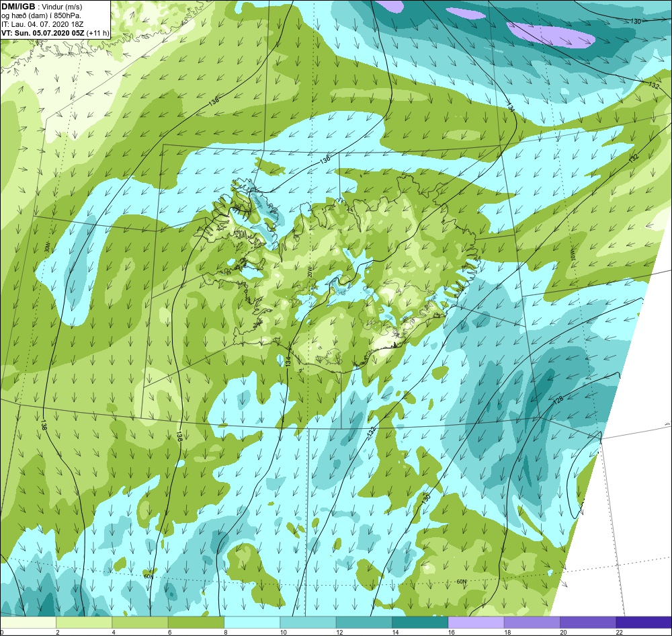Image resolution: width=672 pixels, height=636 pixels.
Task: Click the '134' contour label on Iceland's south coast
Action: (288, 361)
